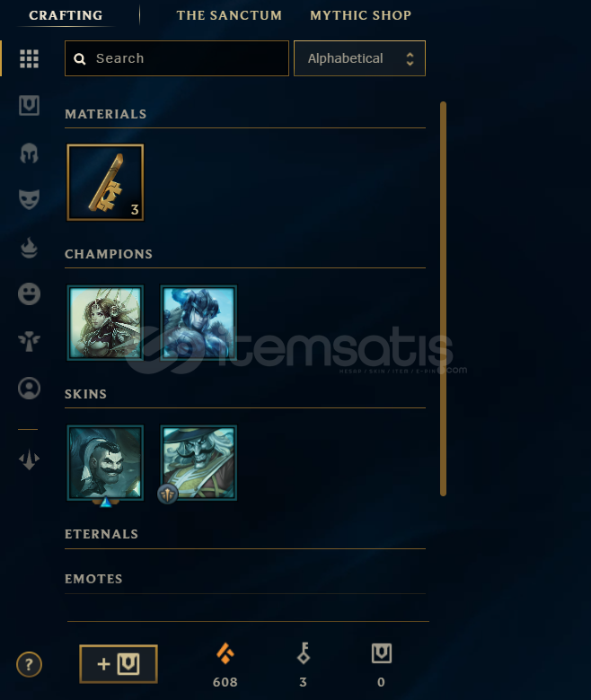The image size is (591, 700).
Task: Focus the Search input field
Action: tap(177, 58)
